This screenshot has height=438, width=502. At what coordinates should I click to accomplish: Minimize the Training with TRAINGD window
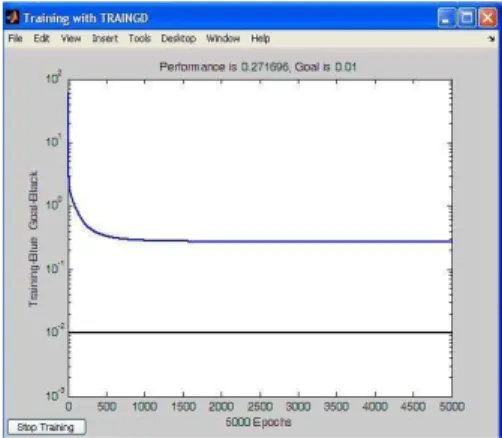tap(446, 17)
